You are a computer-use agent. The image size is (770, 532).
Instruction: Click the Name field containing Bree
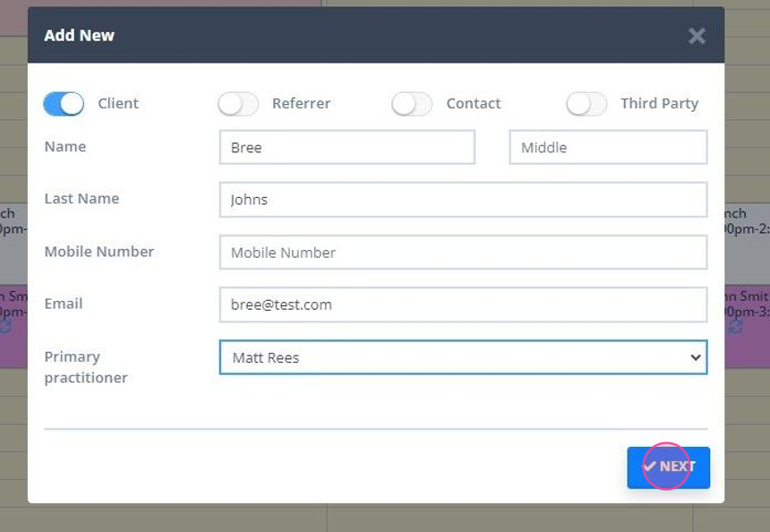[x=346, y=147]
